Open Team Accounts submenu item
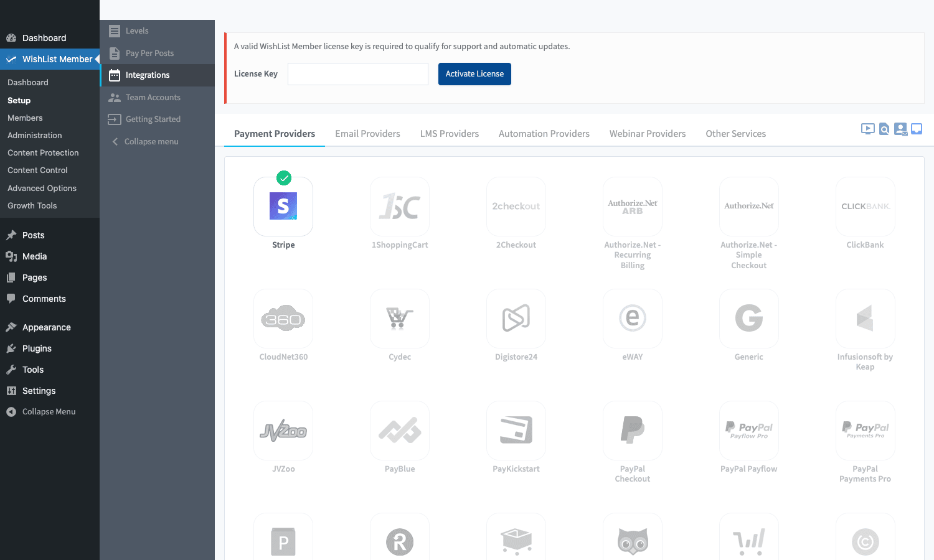934x560 pixels. pyautogui.click(x=157, y=98)
